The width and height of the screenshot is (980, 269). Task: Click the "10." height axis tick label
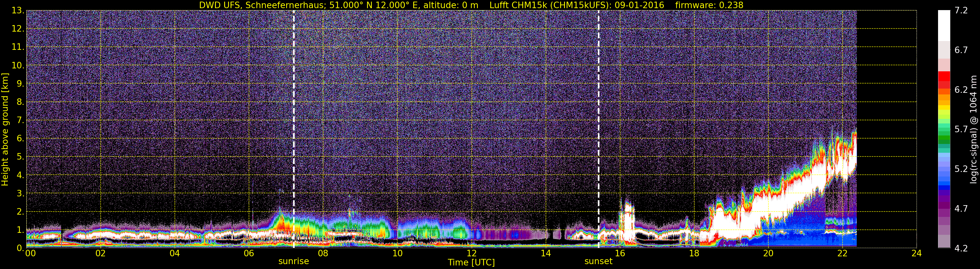(18, 65)
